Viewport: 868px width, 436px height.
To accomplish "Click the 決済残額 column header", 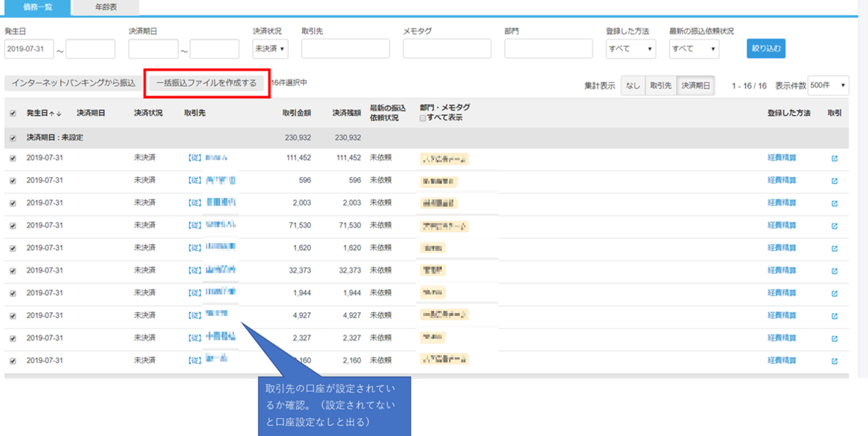I will [x=346, y=114].
